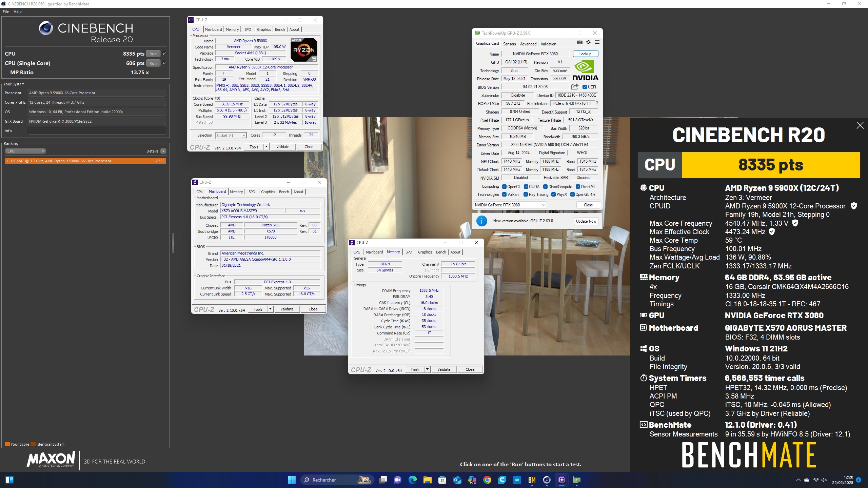
Task: Open Windows Start menu
Action: tap(292, 480)
